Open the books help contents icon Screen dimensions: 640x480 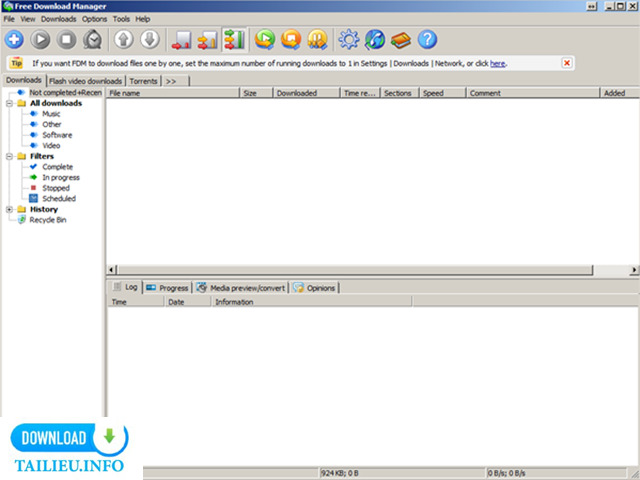click(x=401, y=40)
